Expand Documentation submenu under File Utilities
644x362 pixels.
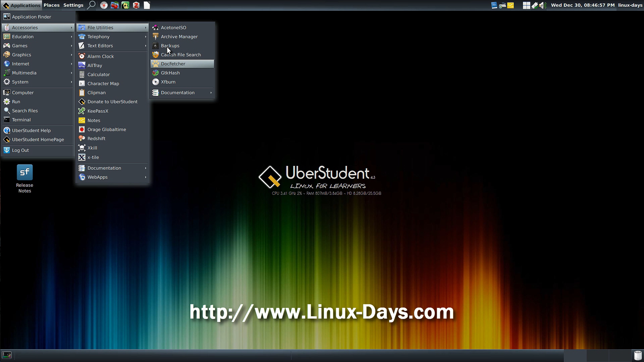click(x=182, y=93)
